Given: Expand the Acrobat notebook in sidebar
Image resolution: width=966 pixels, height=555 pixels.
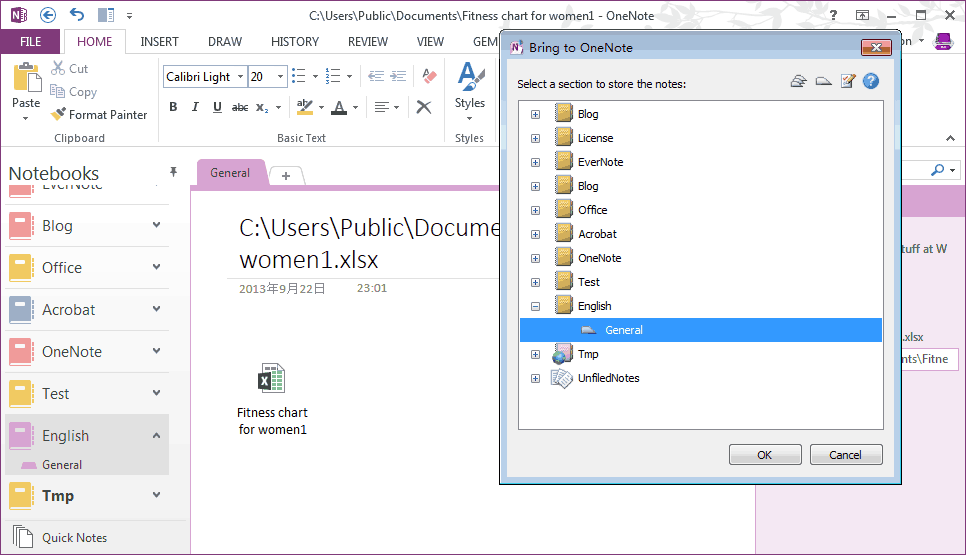Looking at the screenshot, I should tap(156, 309).
